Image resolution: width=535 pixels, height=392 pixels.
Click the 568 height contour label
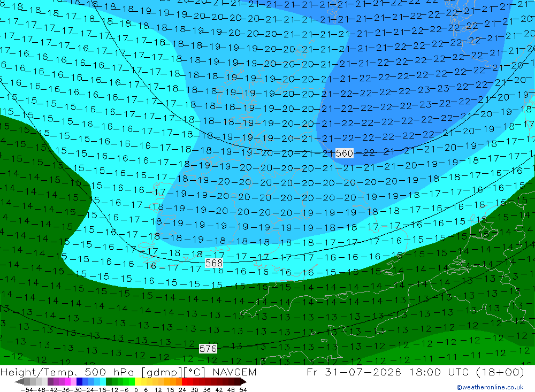tap(214, 263)
